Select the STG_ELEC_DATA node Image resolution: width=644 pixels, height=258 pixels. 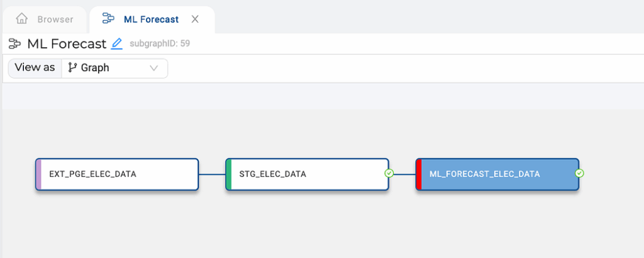tap(307, 174)
